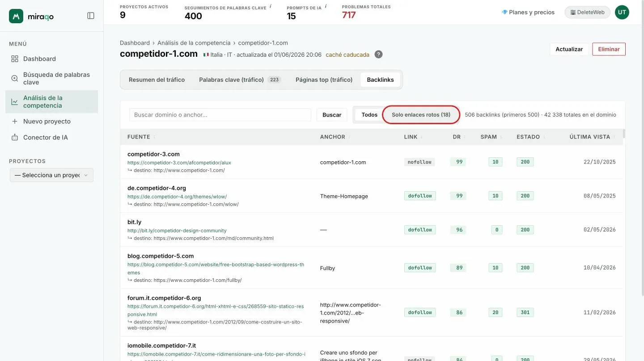Screen dimensions: 644x361
Task: Click the Análisis de la competencia breadcrumb
Action: point(194,43)
